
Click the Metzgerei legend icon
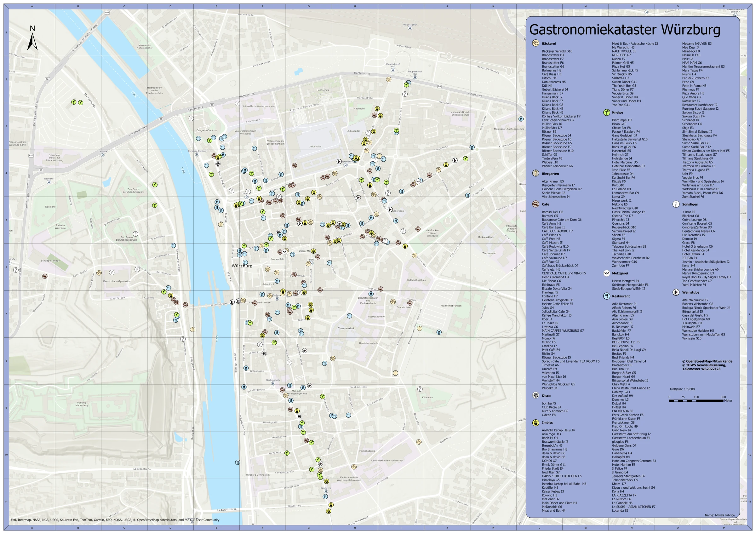point(606,273)
